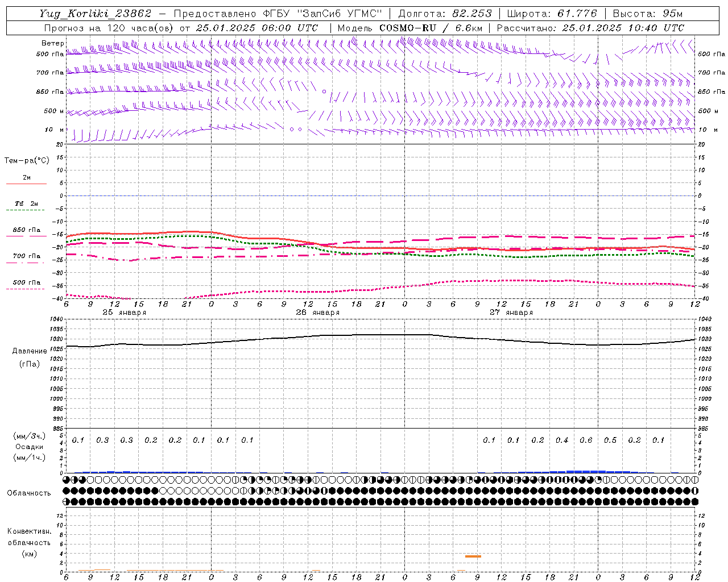Click the Прогноз на 120 часа(ов) text

[x=109, y=28]
